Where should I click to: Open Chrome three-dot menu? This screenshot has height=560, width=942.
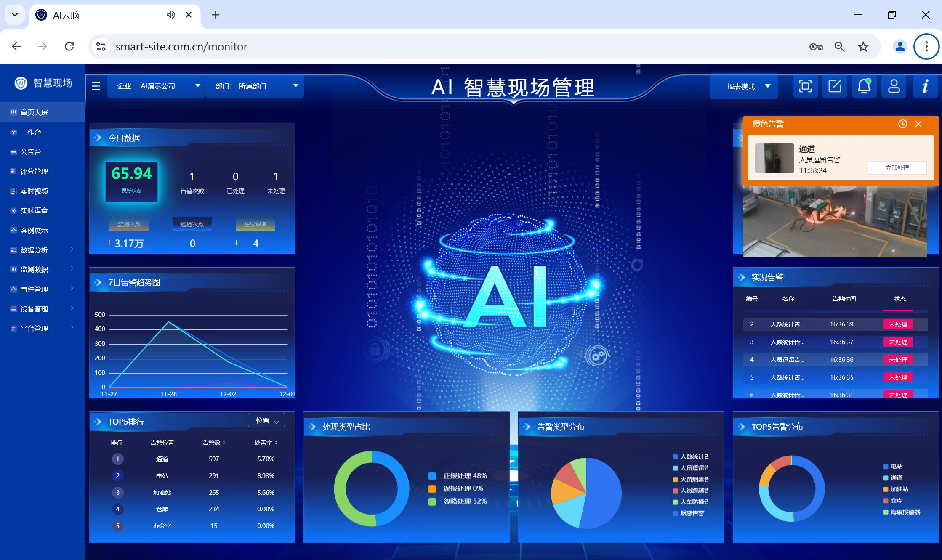pyautogui.click(x=926, y=46)
